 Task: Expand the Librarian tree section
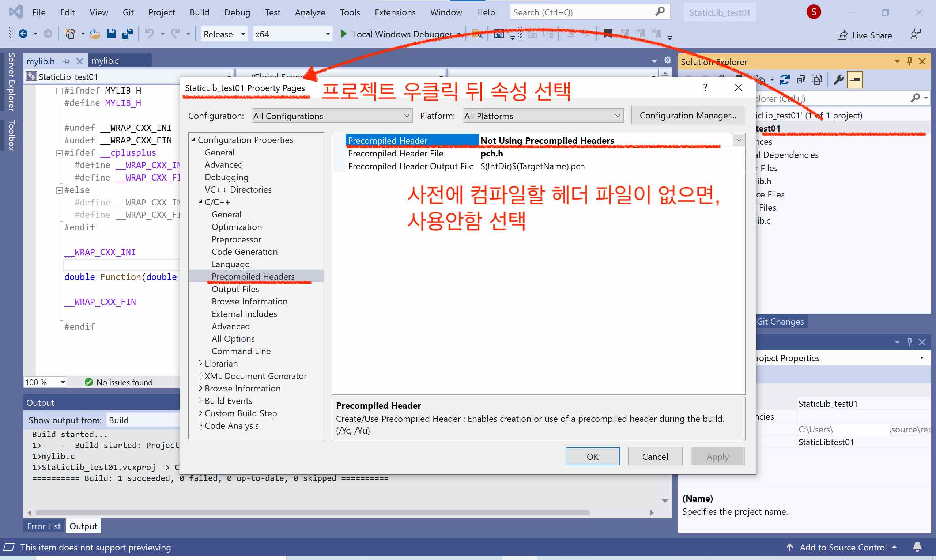[x=201, y=363]
